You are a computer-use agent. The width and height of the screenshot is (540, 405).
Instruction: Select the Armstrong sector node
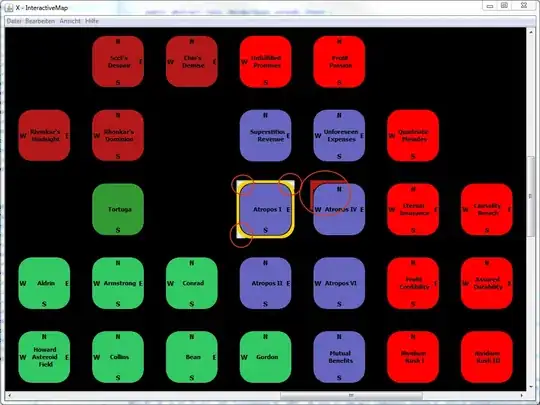[x=118, y=283]
